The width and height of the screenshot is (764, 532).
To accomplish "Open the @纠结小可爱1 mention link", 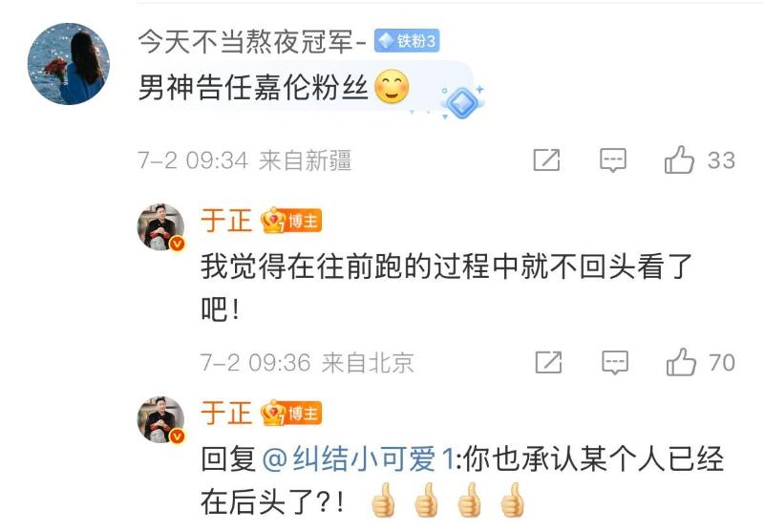I will point(358,458).
